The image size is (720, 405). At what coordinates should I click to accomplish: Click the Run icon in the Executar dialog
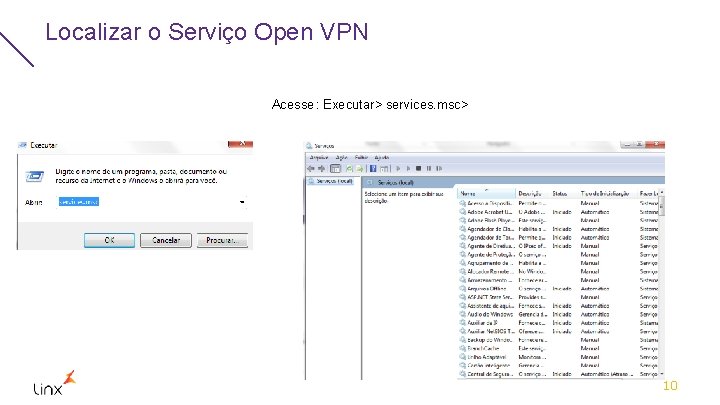pos(34,176)
